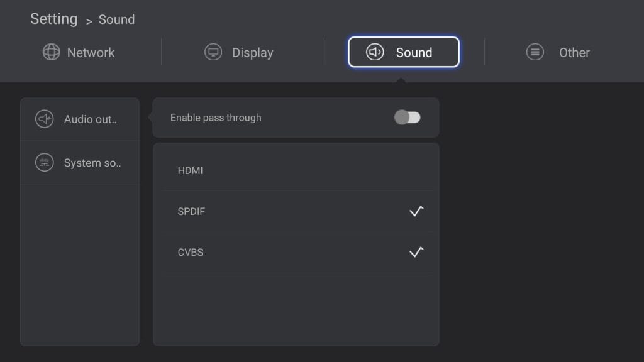The image size is (644, 362).
Task: Click the Network globe icon
Action: pos(52,52)
